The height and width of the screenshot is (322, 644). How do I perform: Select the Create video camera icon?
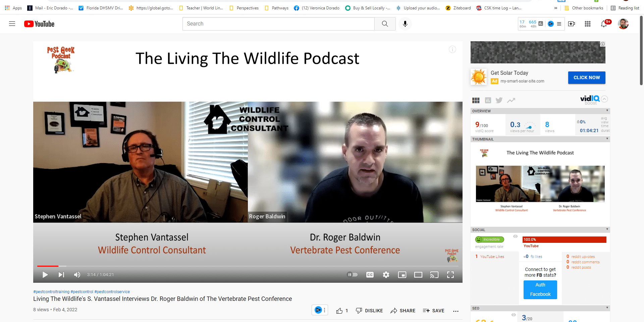572,24
